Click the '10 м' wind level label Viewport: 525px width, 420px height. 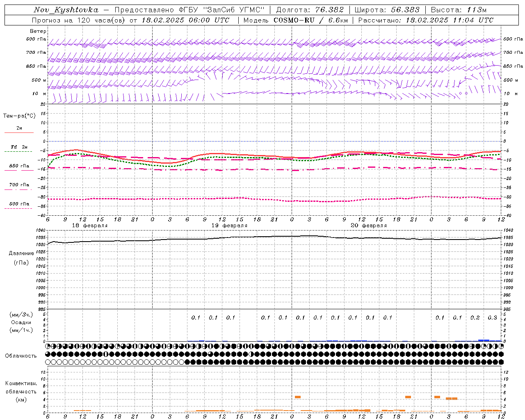[39, 94]
